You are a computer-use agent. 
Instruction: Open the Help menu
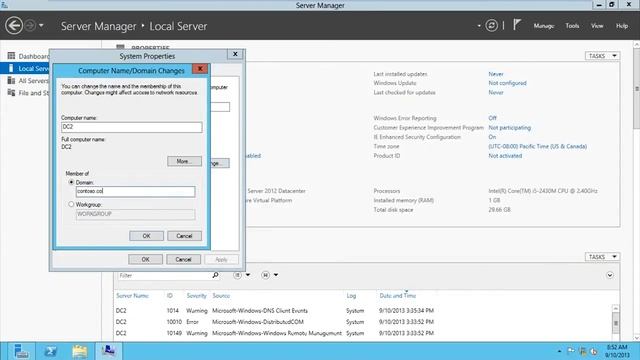(622, 26)
